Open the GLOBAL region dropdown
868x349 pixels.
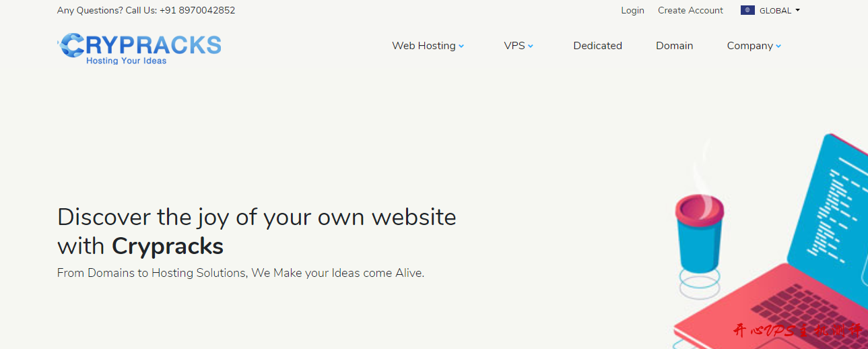(x=770, y=10)
